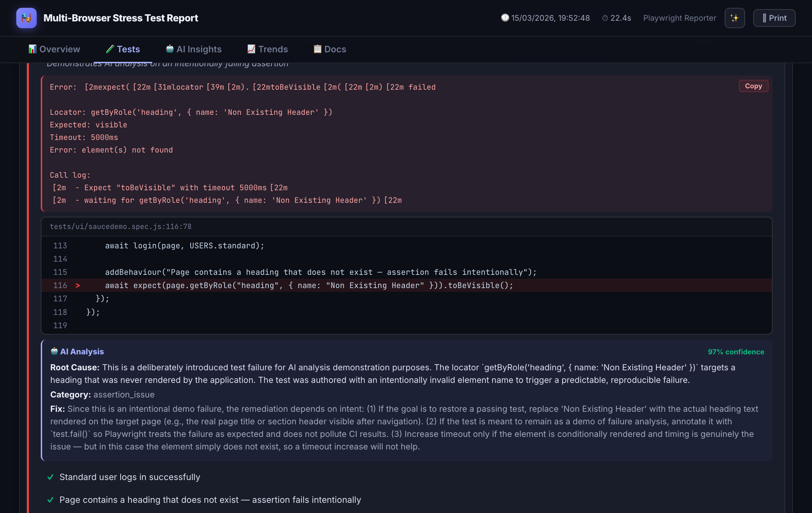812x513 pixels.
Task: Click the robot logo in the header
Action: point(26,18)
